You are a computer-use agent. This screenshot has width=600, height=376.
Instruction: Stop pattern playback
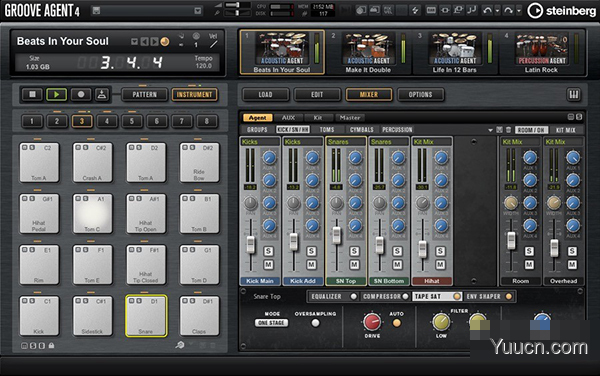pos(32,94)
